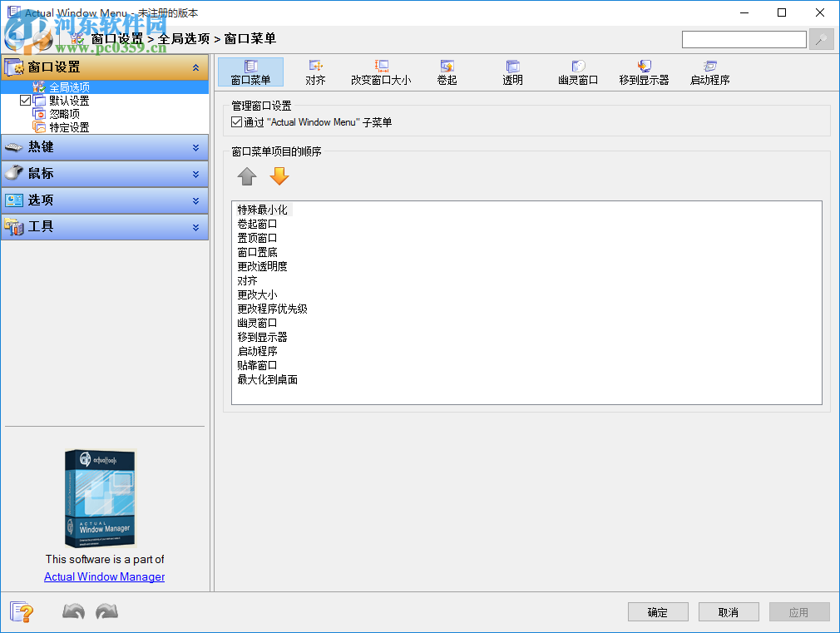Select the 窗口菜单 toolbar icon
This screenshot has width=840, height=633.
pyautogui.click(x=250, y=72)
